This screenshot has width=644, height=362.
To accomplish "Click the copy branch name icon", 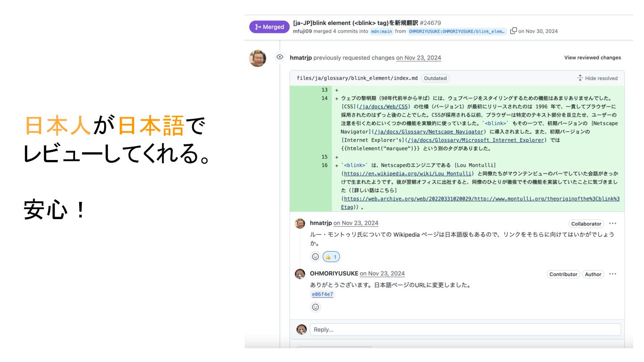I will coord(513,31).
